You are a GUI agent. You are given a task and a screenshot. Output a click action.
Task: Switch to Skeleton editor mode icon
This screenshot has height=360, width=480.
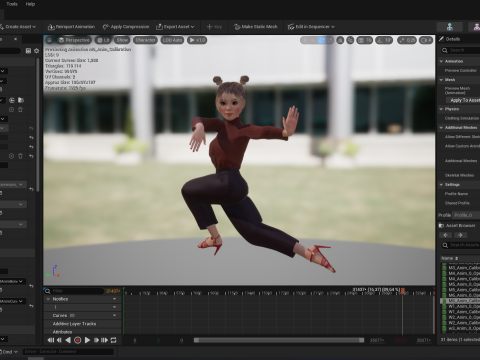[x=450, y=27]
